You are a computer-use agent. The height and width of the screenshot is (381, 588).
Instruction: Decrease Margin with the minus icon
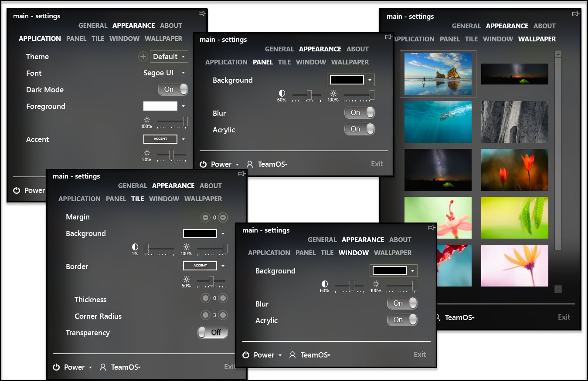(x=205, y=217)
